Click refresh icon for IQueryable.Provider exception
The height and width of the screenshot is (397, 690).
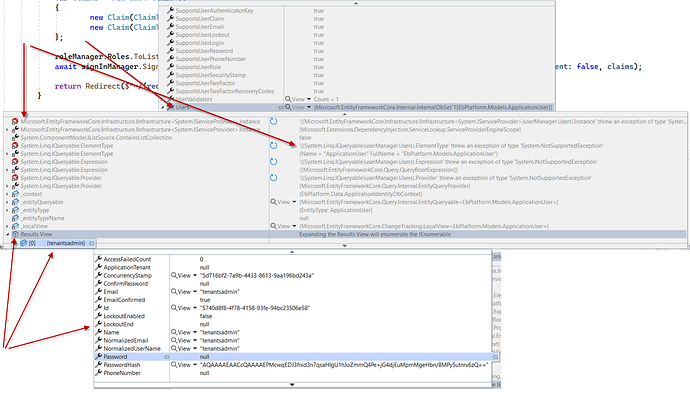coord(273,178)
